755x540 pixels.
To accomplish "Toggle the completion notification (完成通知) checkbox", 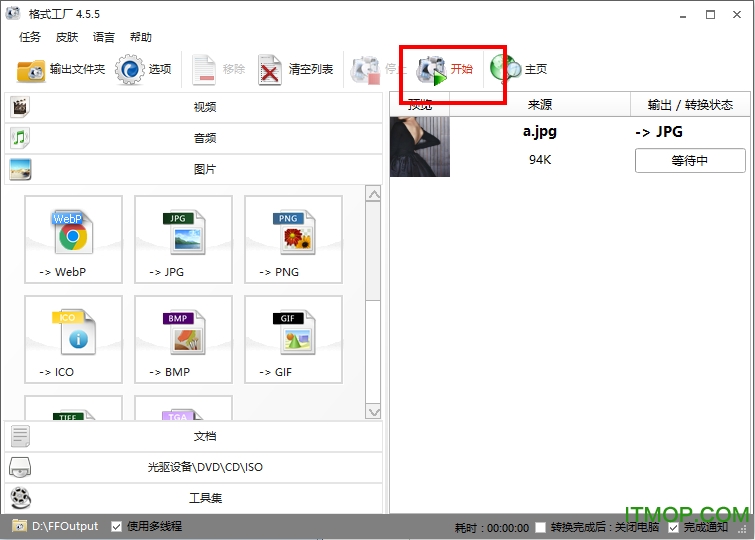I will (674, 527).
